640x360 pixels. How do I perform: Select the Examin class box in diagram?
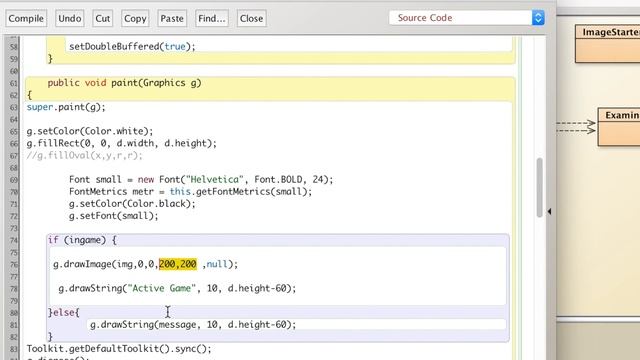[x=619, y=127]
